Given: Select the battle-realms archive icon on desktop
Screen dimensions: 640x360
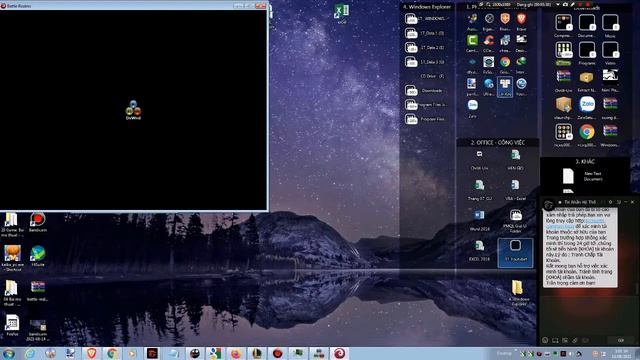Looking at the screenshot, I should point(38,291).
